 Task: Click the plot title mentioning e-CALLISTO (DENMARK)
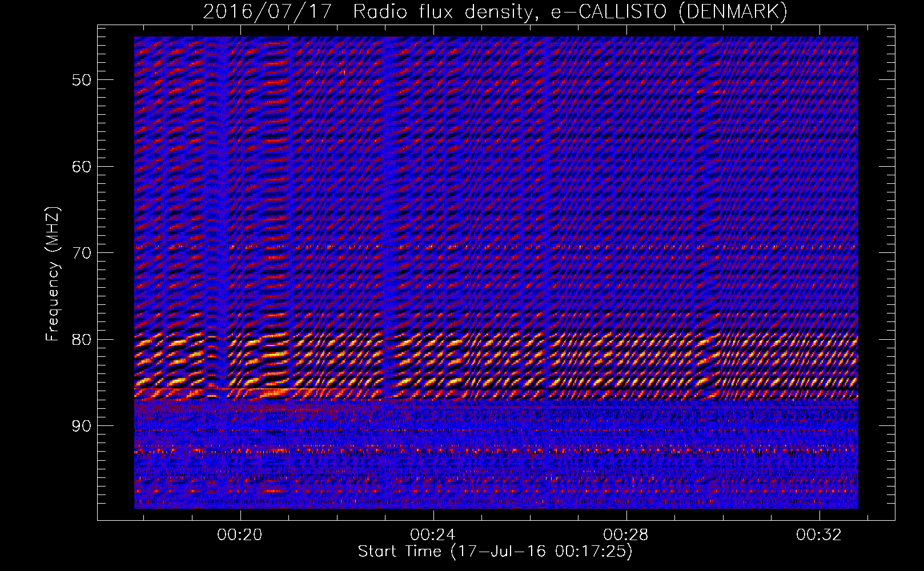[495, 12]
